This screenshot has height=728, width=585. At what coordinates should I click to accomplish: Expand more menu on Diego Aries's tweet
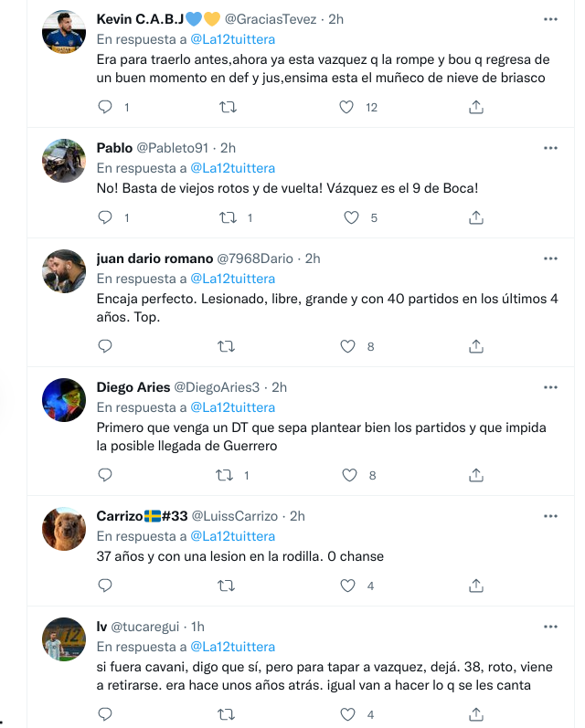(x=550, y=387)
